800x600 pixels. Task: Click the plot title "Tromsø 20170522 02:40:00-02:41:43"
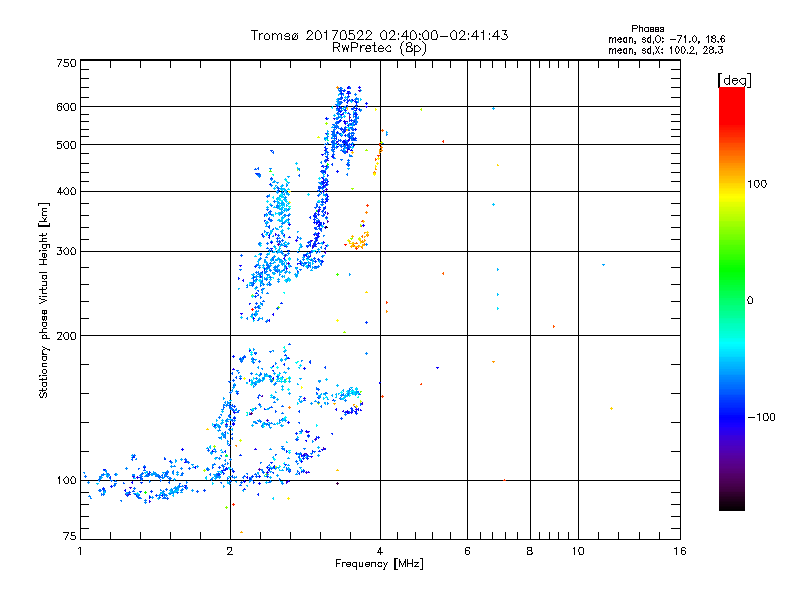[379, 35]
